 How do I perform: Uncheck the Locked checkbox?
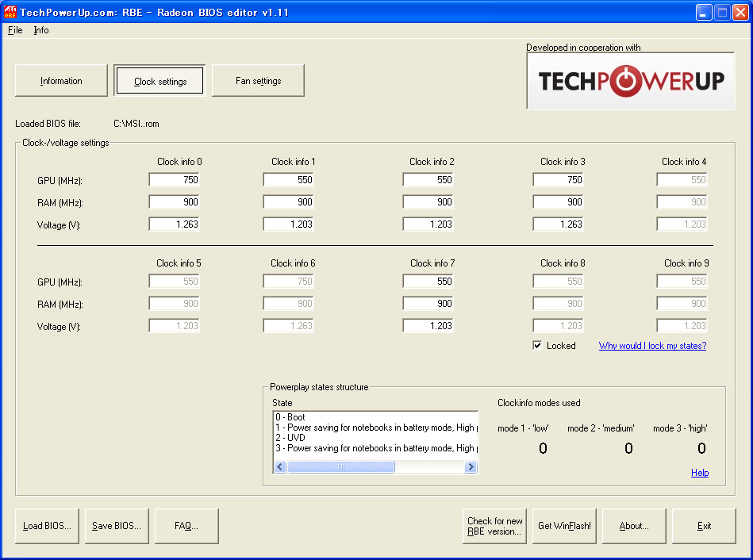coord(537,346)
